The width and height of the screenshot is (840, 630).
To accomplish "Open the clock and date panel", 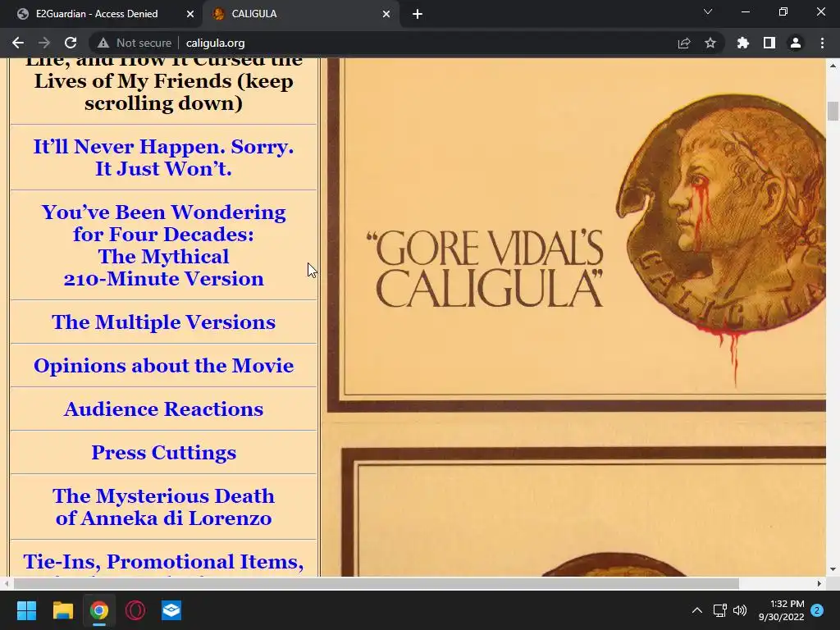I will point(781,610).
